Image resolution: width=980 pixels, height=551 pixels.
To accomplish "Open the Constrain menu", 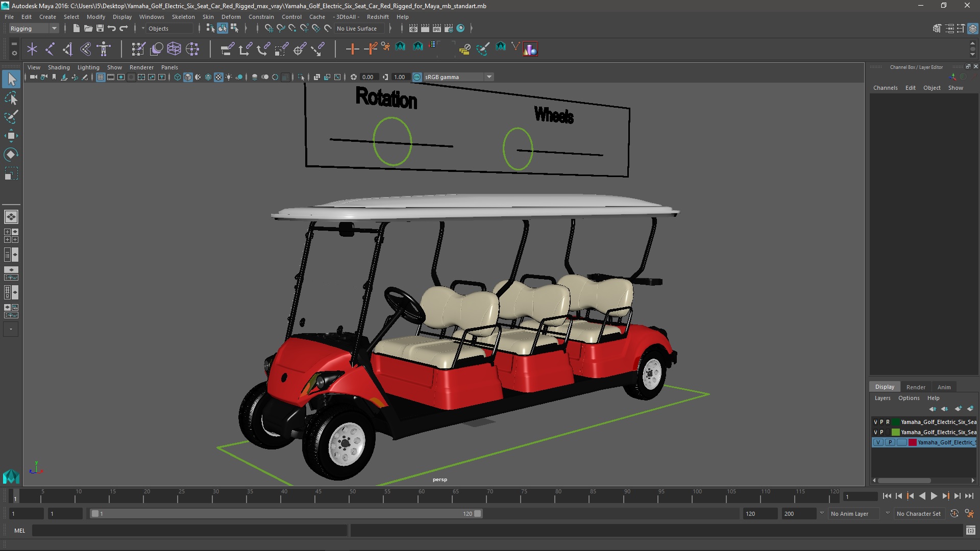I will 261,17.
